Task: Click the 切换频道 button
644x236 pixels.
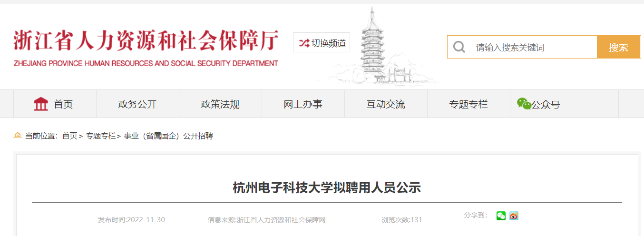Action: (x=322, y=43)
